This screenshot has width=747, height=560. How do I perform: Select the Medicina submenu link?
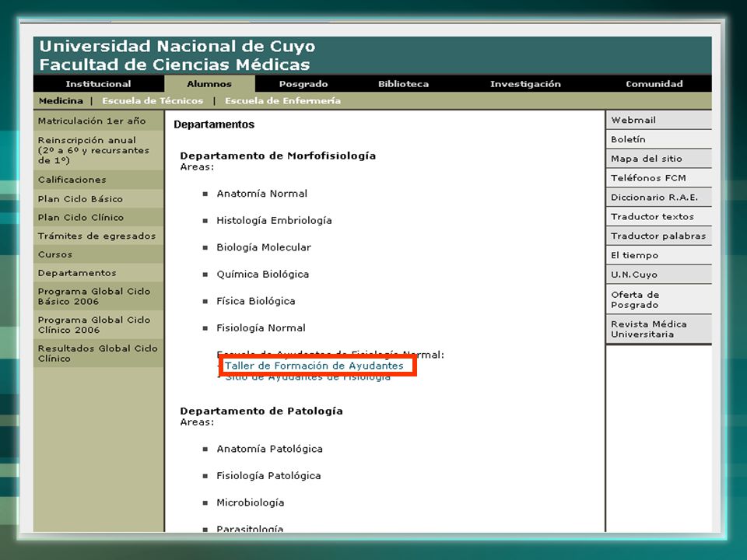(x=61, y=101)
